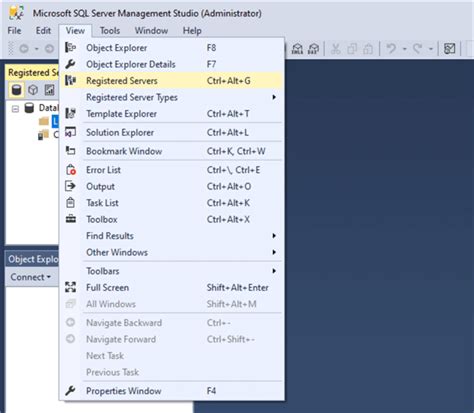The image size is (474, 413).
Task: Click the Full Screen arrows icon
Action: (x=70, y=287)
